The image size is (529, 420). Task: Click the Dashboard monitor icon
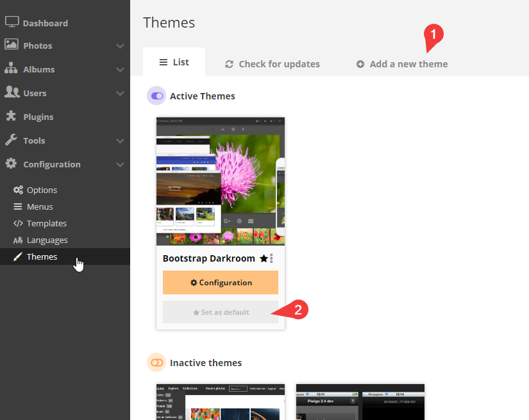(12, 22)
